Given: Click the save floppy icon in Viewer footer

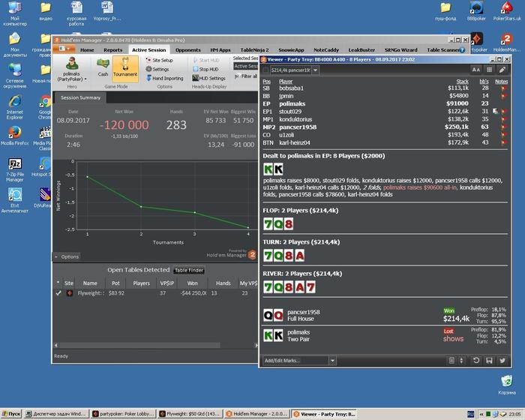Looking at the screenshot, I should [489, 361].
